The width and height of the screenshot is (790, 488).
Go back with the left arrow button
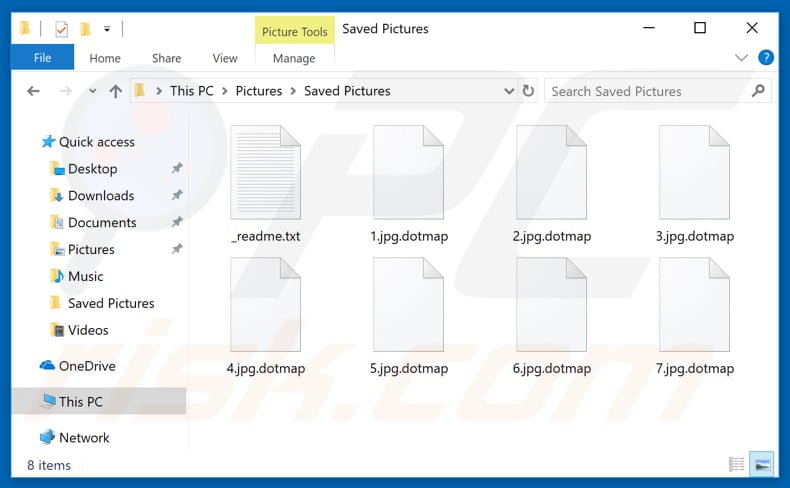pyautogui.click(x=33, y=91)
